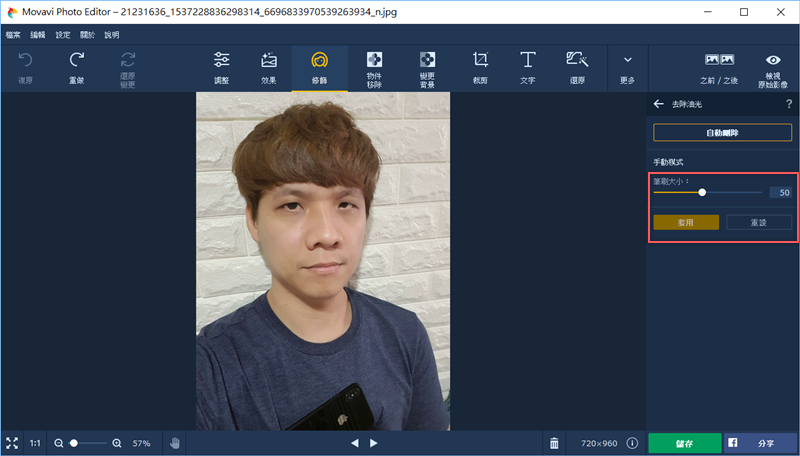Go back from the shine removal panel
The height and width of the screenshot is (456, 800).
[658, 104]
